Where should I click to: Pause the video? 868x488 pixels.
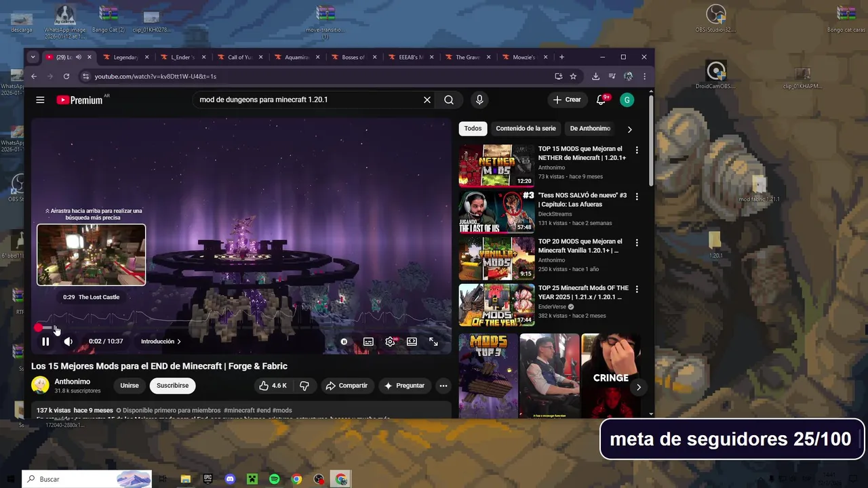click(45, 342)
